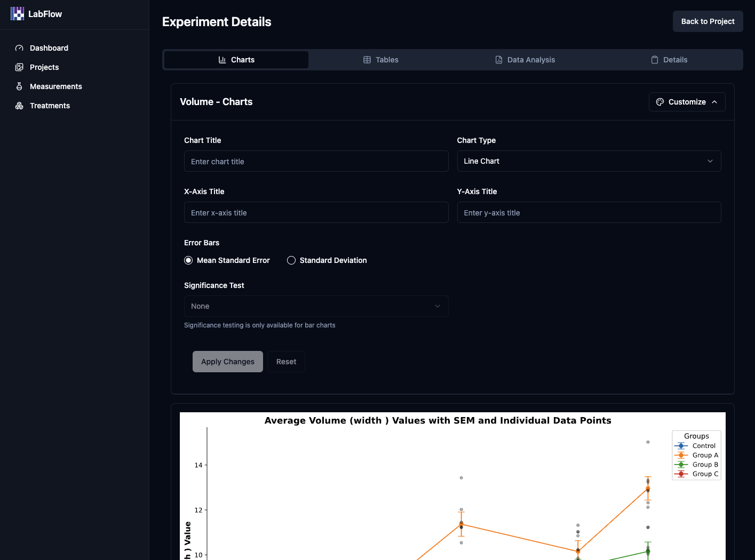The height and width of the screenshot is (560, 755).
Task: Click Back to Project button
Action: 708,21
